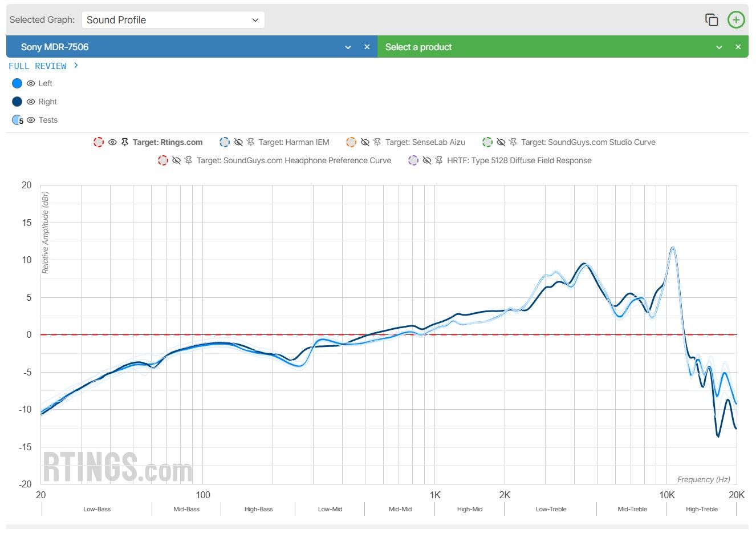Click the Low-Mid frequency range label
The height and width of the screenshot is (533, 756).
[x=330, y=509]
